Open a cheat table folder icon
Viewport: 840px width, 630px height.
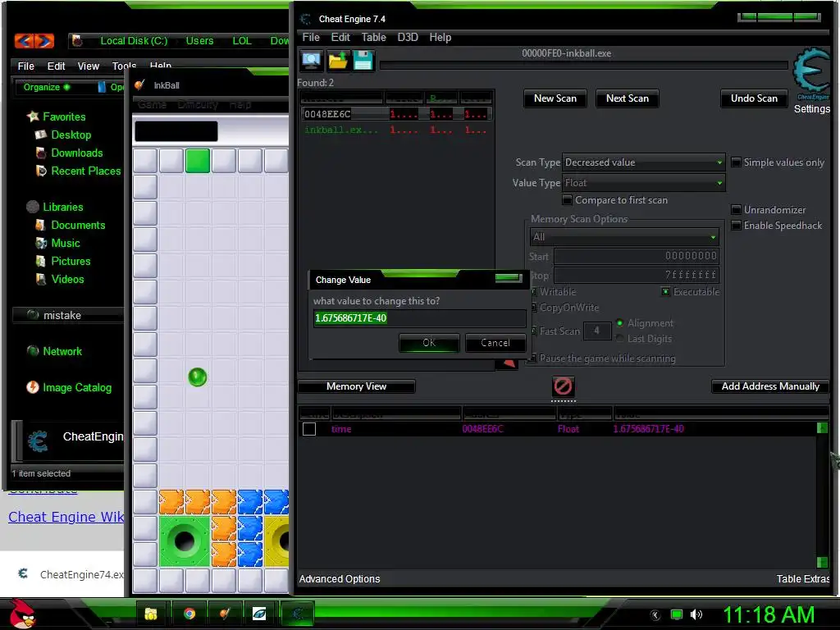point(337,61)
